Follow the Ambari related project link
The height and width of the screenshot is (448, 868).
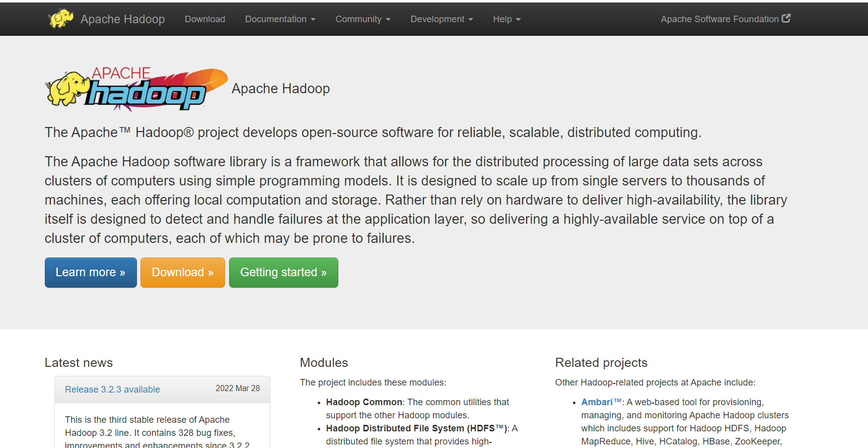[601, 402]
